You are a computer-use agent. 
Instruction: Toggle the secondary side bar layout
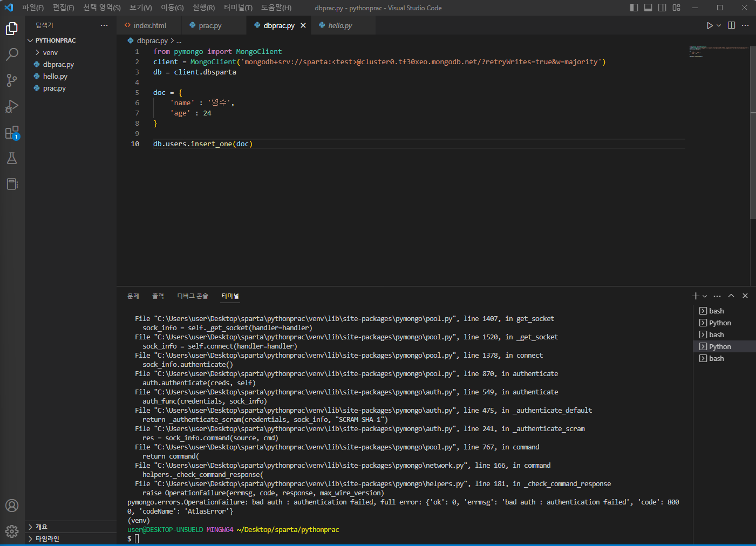click(662, 8)
